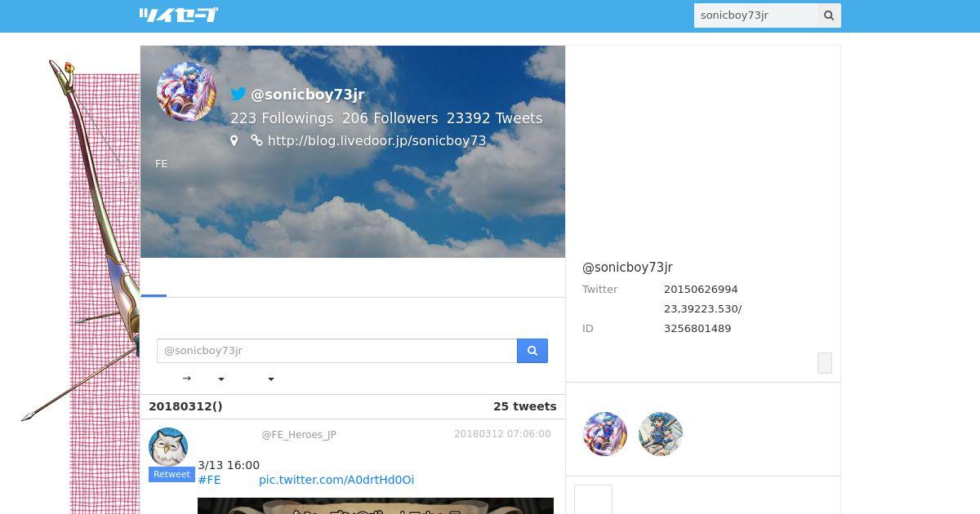
Task: Click the '20150626994' value in sidebar
Action: (701, 290)
